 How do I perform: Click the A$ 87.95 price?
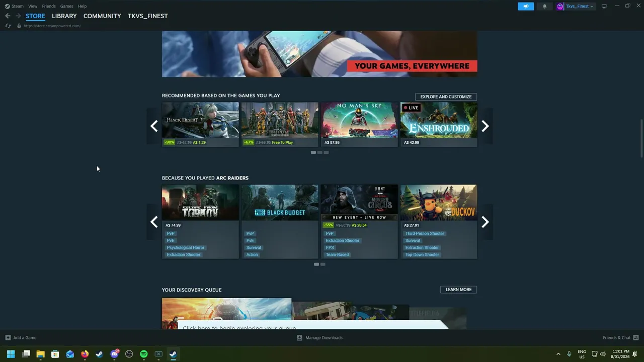(x=332, y=142)
